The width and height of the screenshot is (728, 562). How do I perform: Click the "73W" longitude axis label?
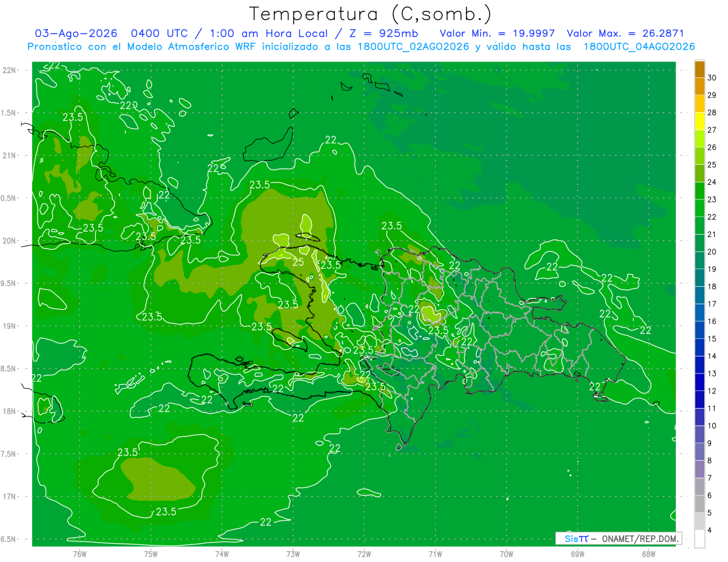293,554
